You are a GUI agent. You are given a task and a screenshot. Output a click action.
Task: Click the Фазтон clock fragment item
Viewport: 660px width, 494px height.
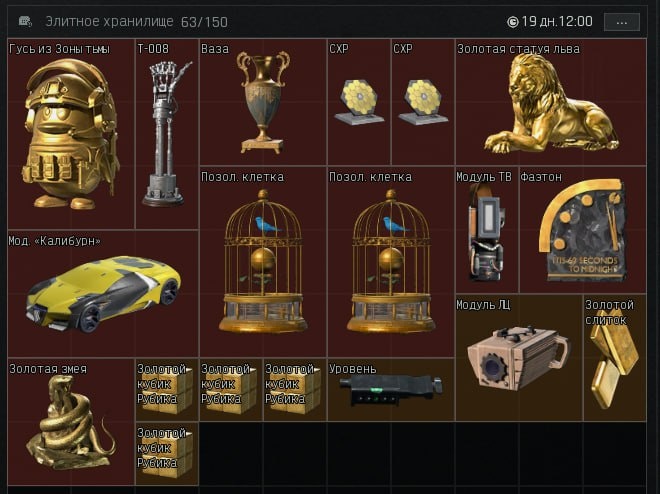[583, 230]
